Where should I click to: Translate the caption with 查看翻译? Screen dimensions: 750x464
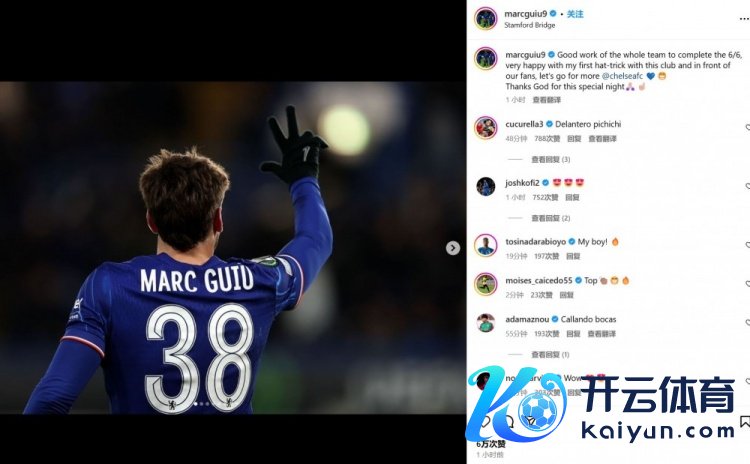coord(547,99)
